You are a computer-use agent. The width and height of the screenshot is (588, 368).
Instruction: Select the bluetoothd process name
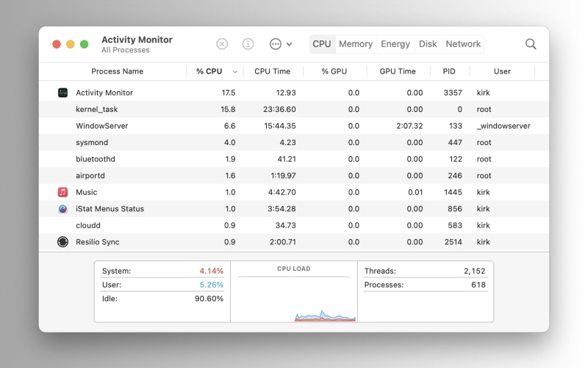pyautogui.click(x=96, y=159)
